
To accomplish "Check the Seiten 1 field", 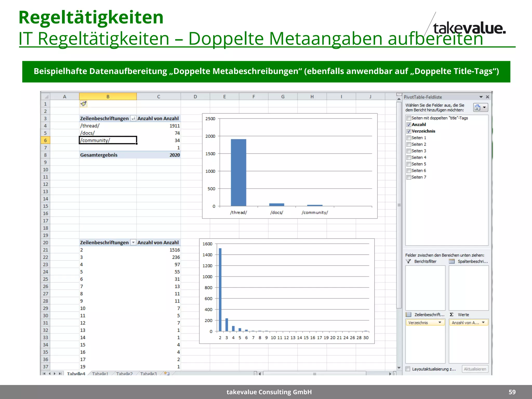I will 409,138.
